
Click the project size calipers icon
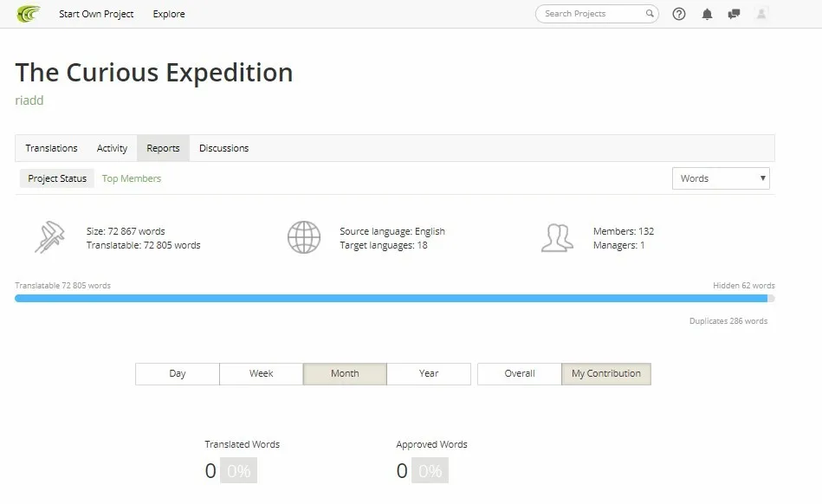(49, 237)
